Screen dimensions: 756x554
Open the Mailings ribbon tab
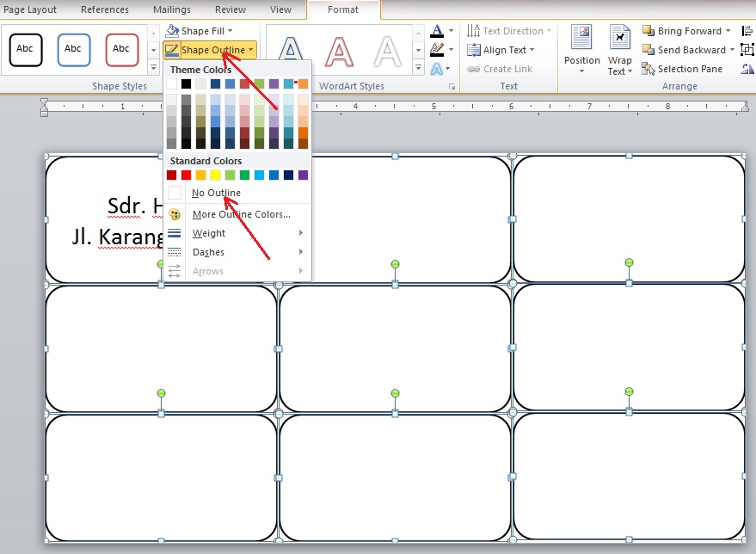tap(173, 9)
